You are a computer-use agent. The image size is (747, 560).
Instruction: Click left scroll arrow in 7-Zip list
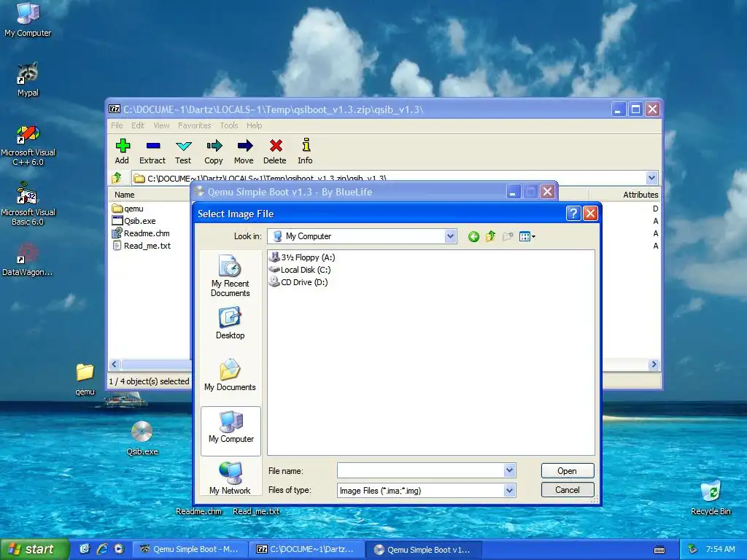(x=115, y=365)
